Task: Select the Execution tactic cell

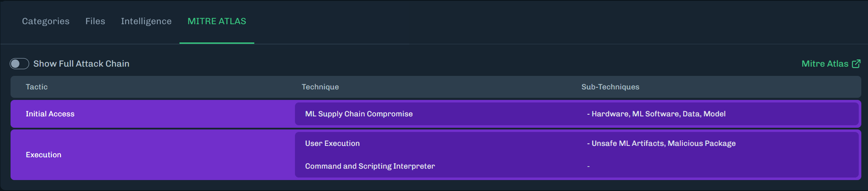Action: (x=43, y=155)
